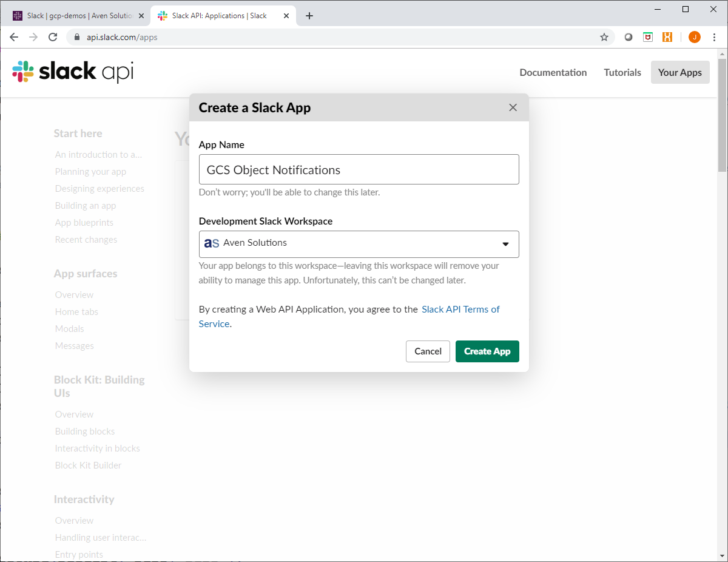Click the gray circle extension icon
The height and width of the screenshot is (562, 728).
tap(629, 37)
